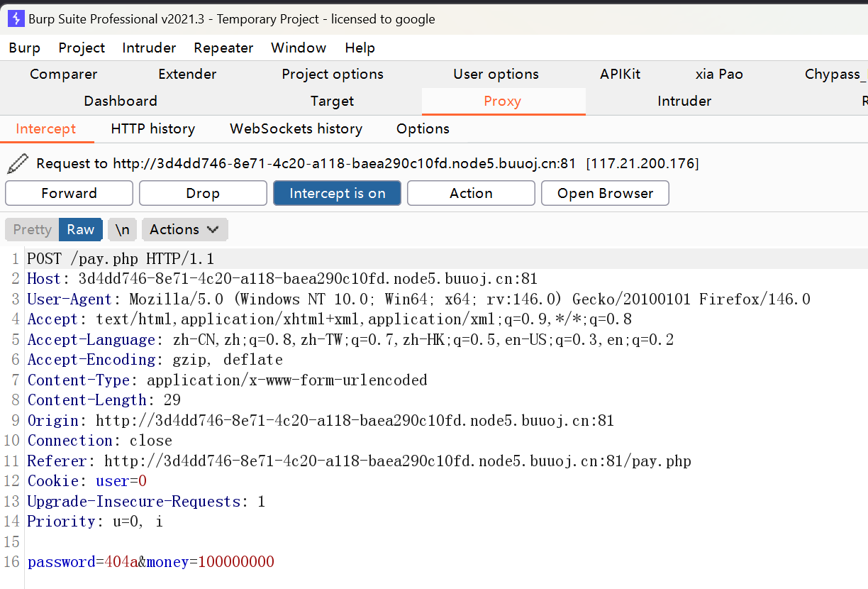Switch to the Chypass tab
Screen dimensions: 868x589
coord(835,74)
